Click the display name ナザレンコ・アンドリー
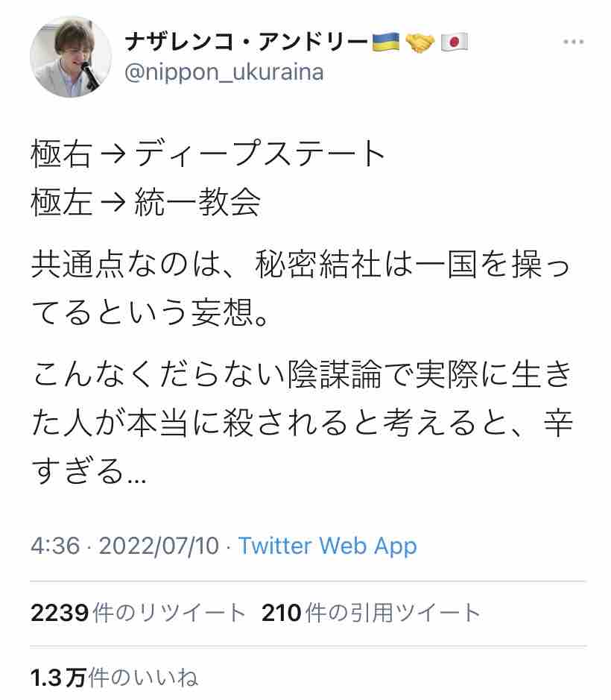The image size is (611, 700). tap(247, 42)
